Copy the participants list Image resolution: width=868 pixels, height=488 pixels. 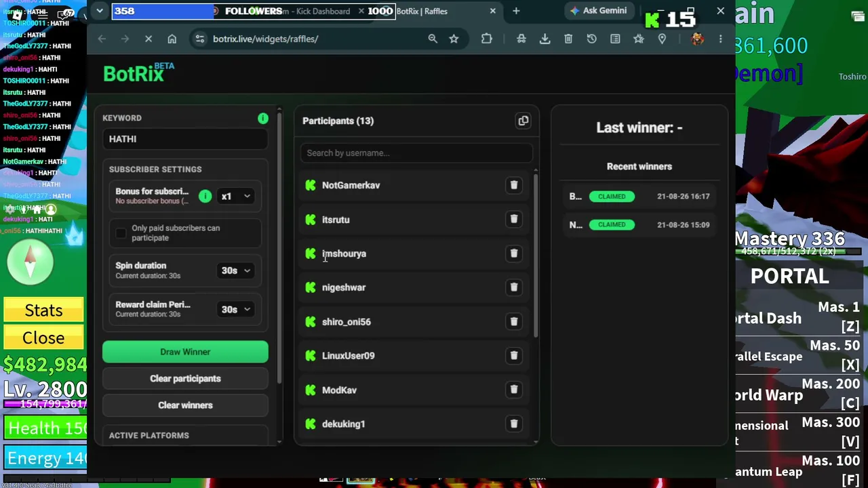[x=523, y=121]
